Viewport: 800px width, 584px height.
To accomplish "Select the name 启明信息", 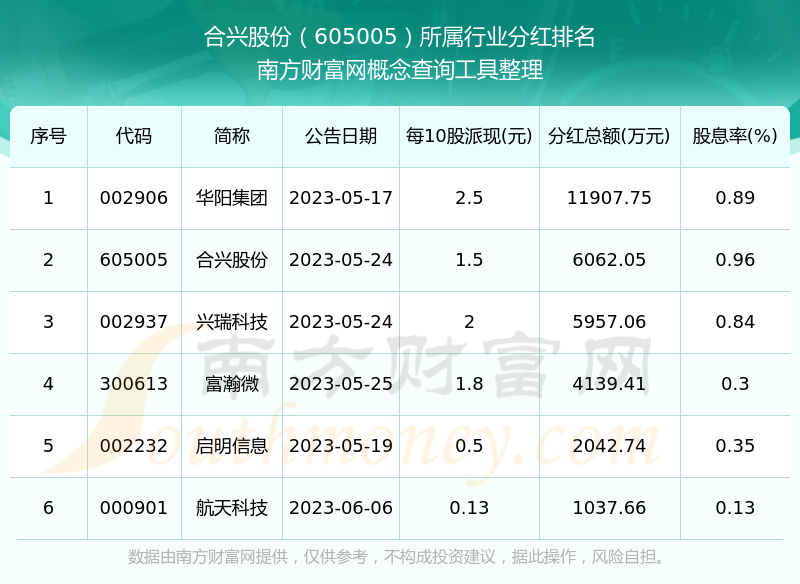I will (232, 446).
